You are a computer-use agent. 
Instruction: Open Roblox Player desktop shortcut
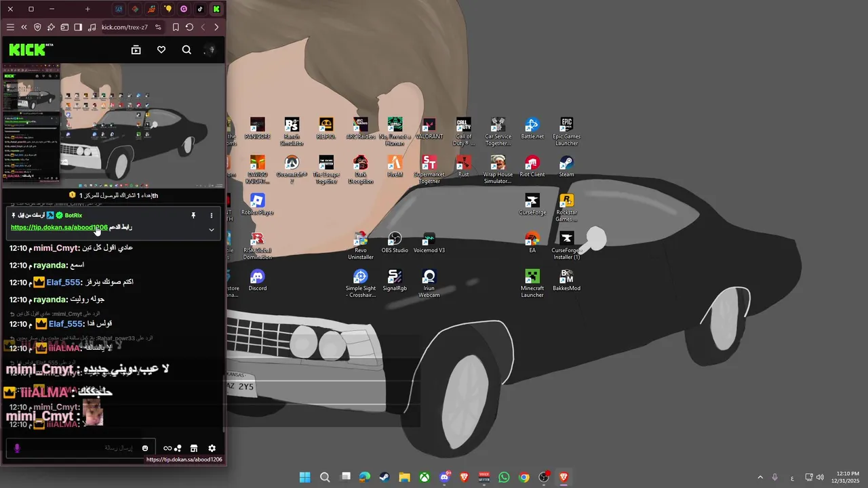point(257,205)
